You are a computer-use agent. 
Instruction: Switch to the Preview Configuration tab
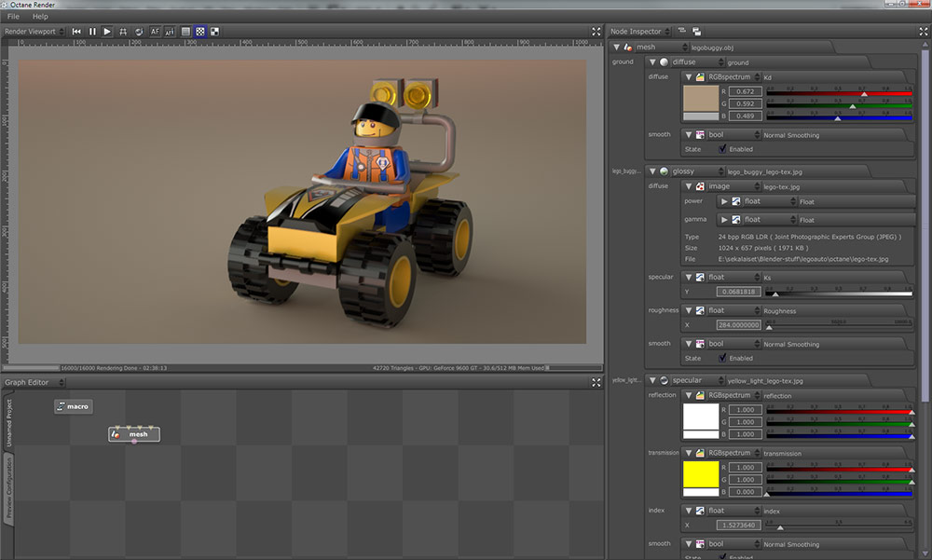click(x=9, y=488)
